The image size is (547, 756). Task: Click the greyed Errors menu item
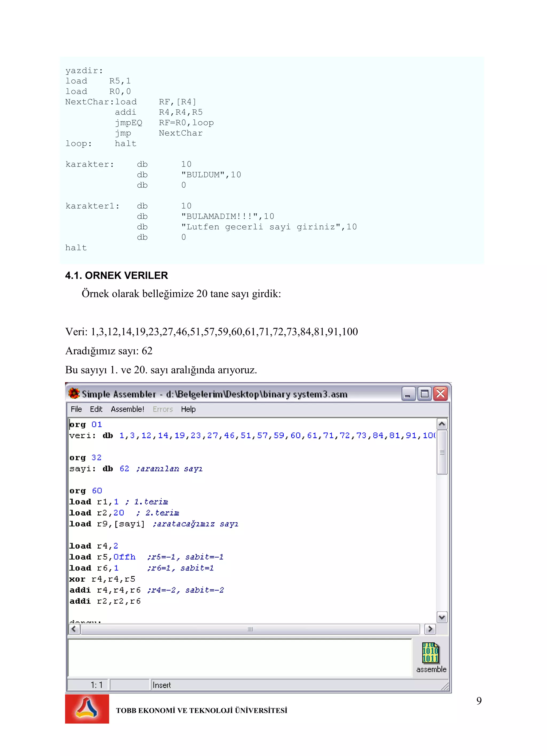(x=163, y=409)
